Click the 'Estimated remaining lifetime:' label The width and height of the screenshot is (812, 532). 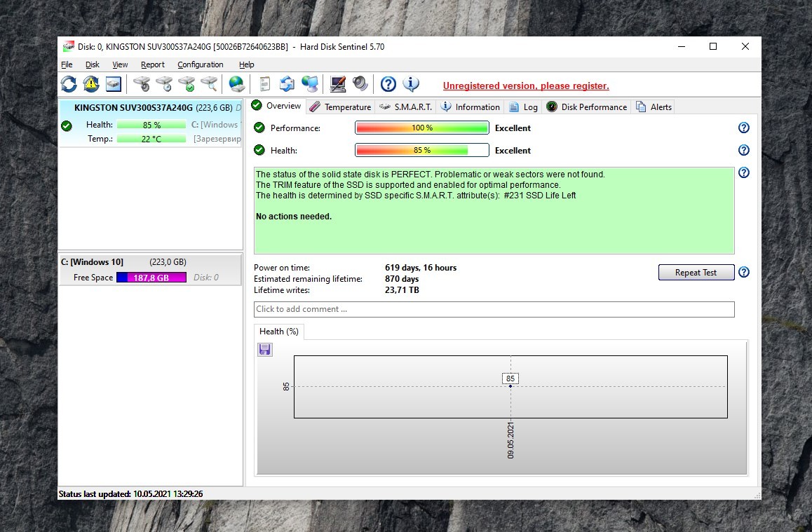308,279
